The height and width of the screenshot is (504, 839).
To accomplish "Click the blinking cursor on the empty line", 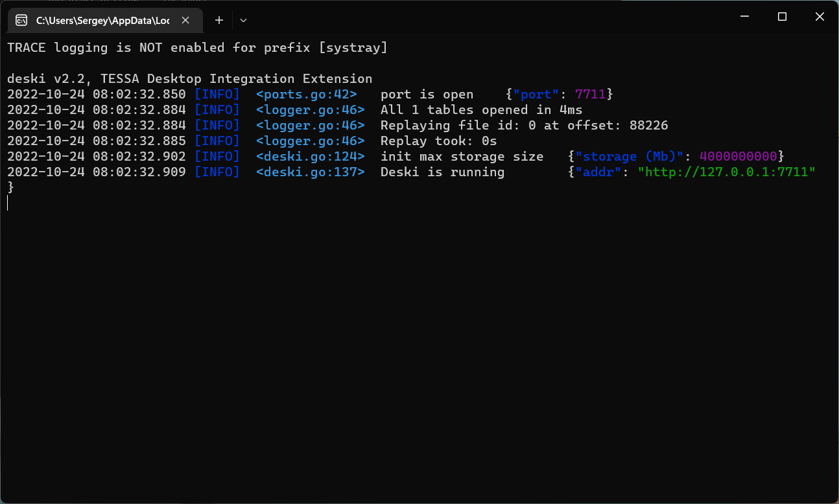I will point(8,203).
